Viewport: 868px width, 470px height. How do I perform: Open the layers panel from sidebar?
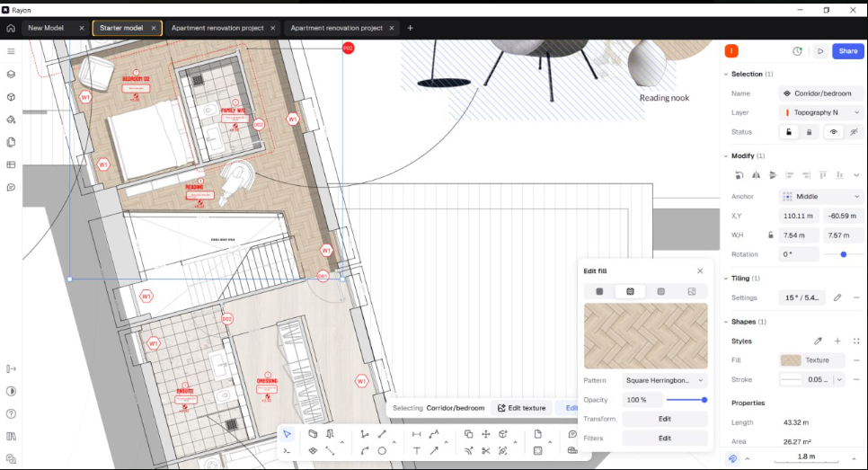[x=11, y=75]
